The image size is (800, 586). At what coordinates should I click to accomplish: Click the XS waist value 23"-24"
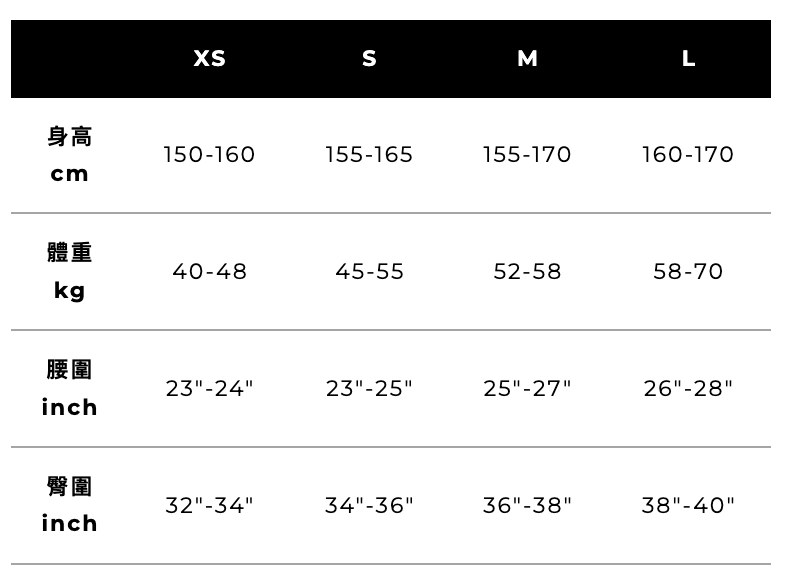point(210,388)
